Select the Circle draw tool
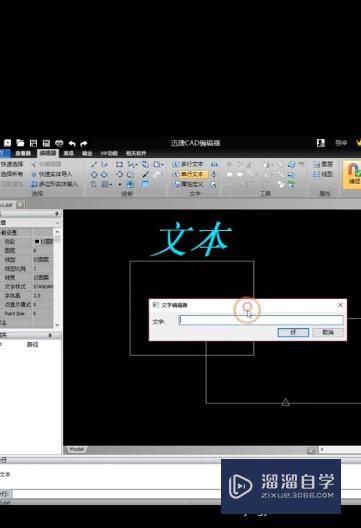Image resolution: width=361 pixels, height=528 pixels. point(94,174)
